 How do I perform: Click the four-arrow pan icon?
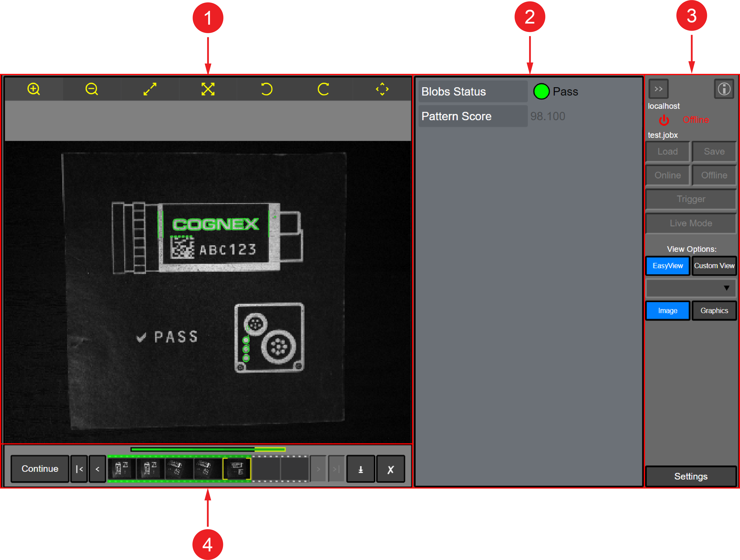[382, 89]
